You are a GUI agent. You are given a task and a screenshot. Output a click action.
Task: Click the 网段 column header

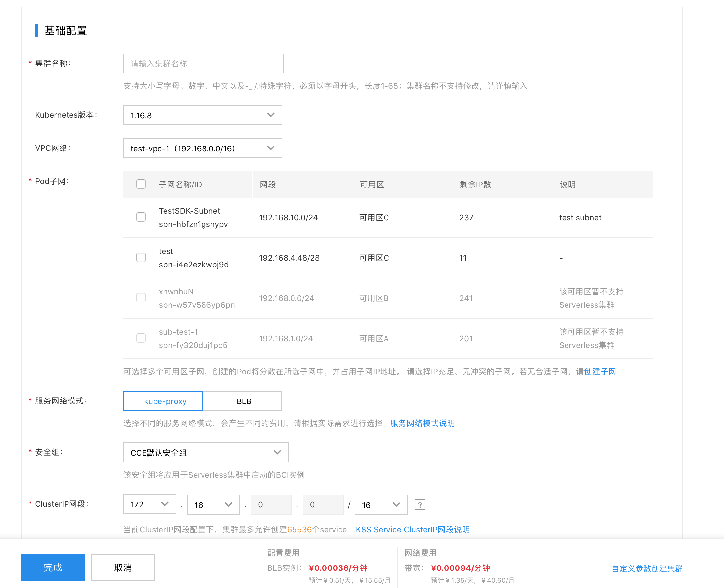pos(268,184)
